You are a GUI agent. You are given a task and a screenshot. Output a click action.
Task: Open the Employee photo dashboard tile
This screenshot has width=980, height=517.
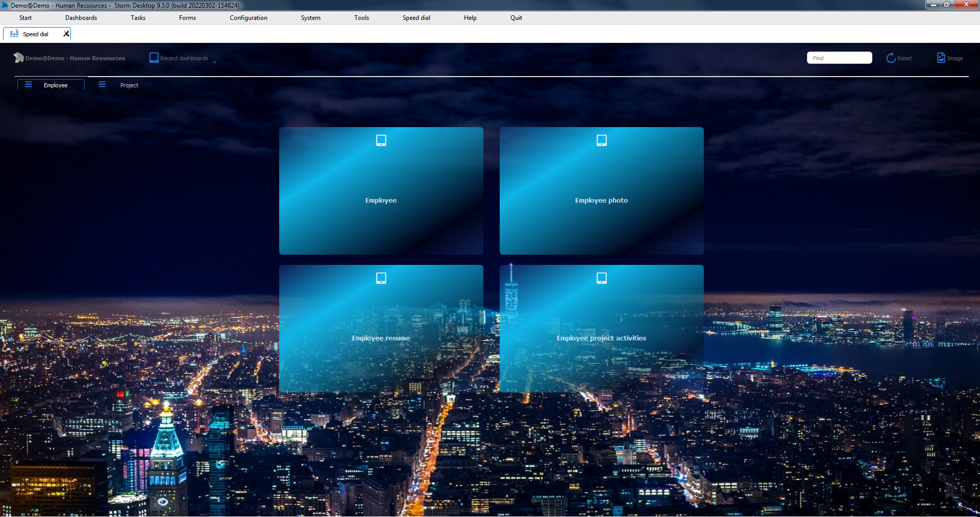(602, 191)
